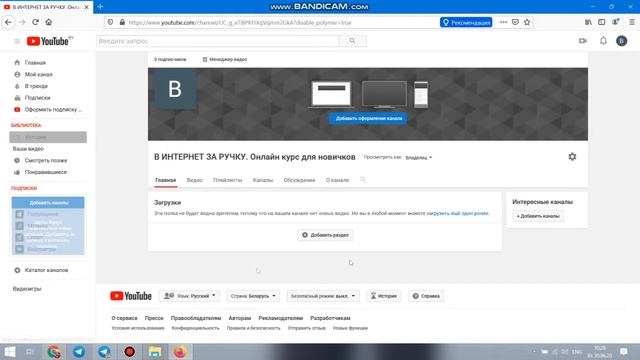The width and height of the screenshot is (640, 360).
Task: Open the language 'Язык: Русский' dropdown
Action: (x=189, y=296)
